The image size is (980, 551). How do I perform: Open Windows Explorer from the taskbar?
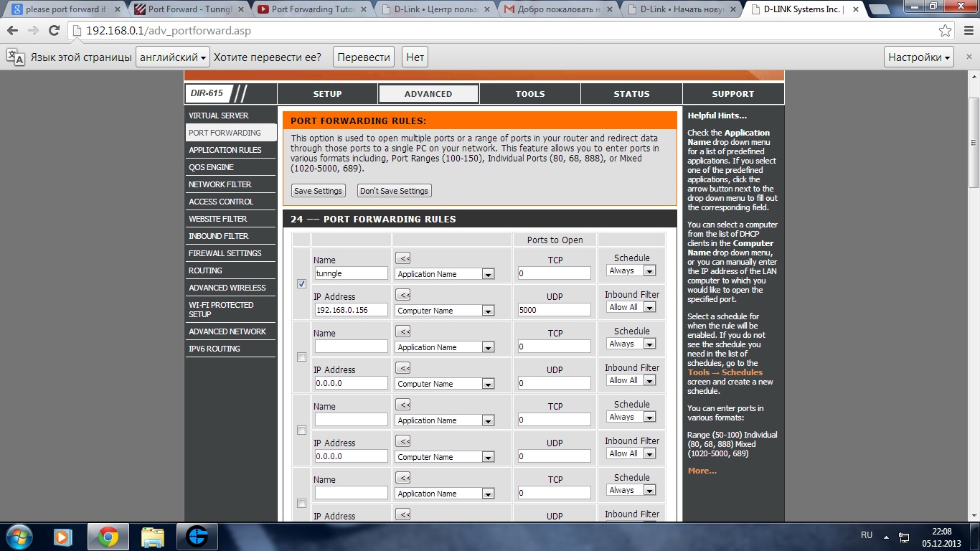152,537
